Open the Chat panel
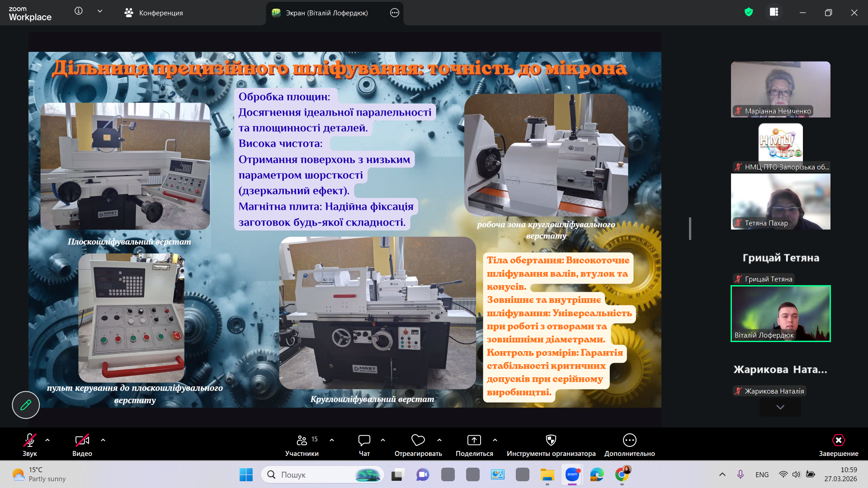This screenshot has height=488, width=868. 364,441
